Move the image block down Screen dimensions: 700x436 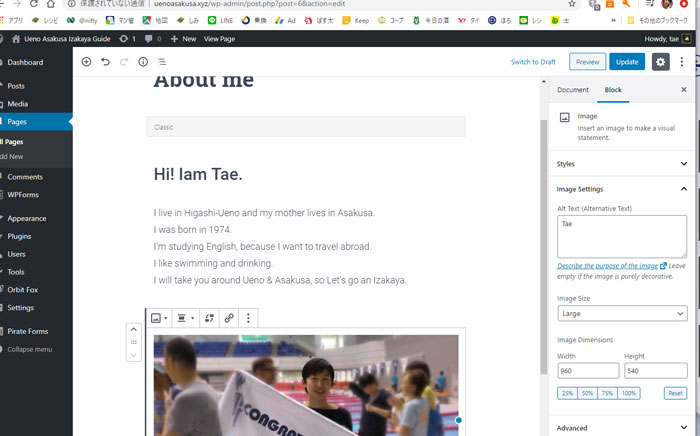[133, 355]
